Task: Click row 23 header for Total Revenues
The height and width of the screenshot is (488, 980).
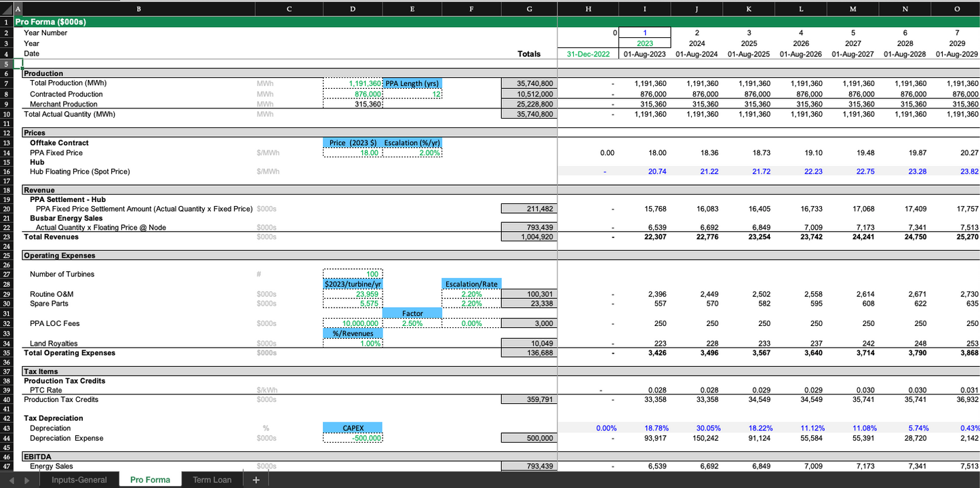Action: coord(6,237)
